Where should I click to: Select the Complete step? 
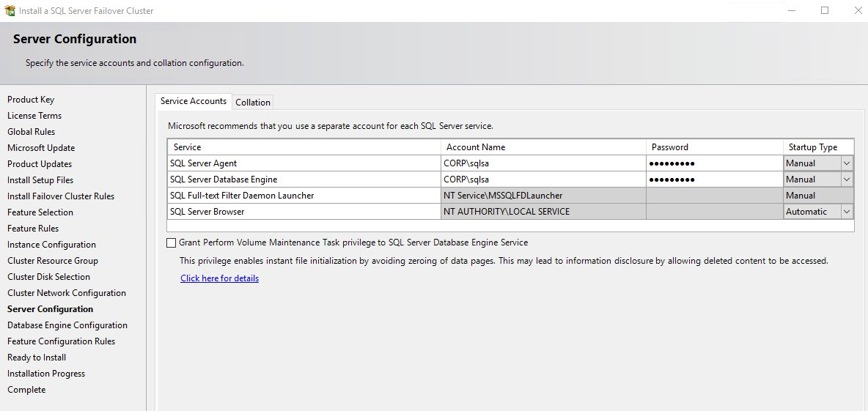[26, 390]
